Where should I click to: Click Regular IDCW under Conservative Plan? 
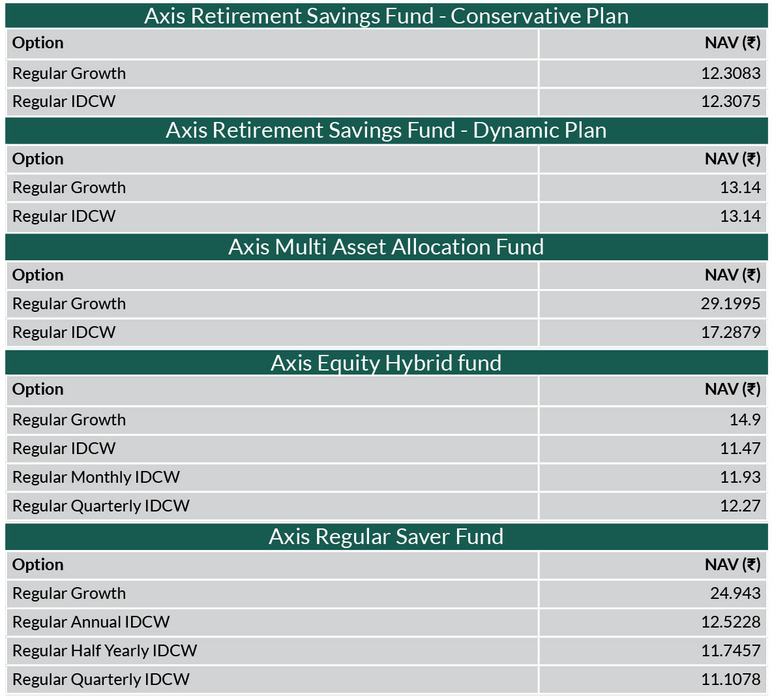(x=63, y=102)
